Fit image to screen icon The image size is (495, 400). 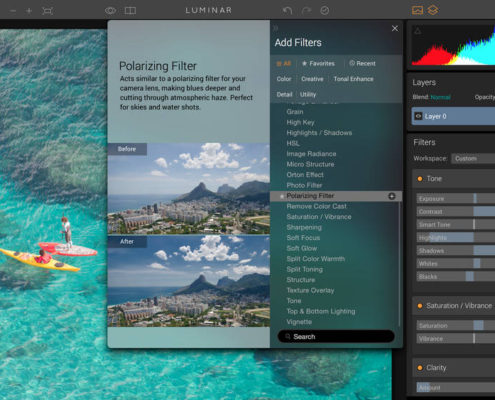pyautogui.click(x=47, y=11)
